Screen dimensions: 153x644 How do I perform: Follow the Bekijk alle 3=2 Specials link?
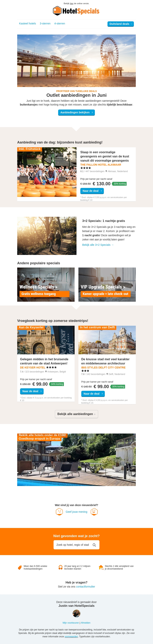(x=98, y=245)
